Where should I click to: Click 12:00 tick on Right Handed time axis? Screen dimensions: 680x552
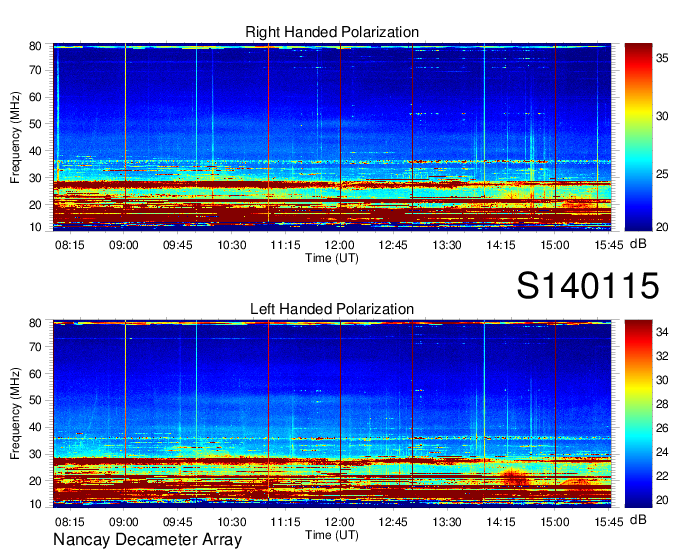click(340, 245)
